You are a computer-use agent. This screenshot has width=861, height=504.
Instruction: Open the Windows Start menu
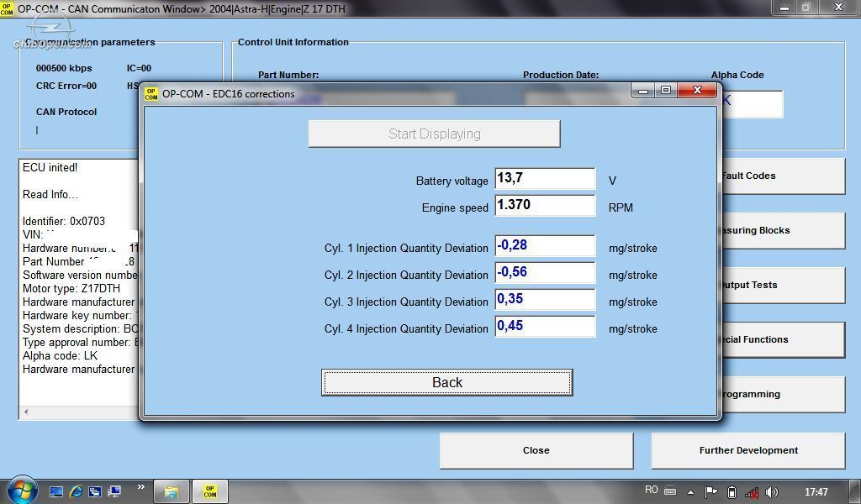coord(22,490)
